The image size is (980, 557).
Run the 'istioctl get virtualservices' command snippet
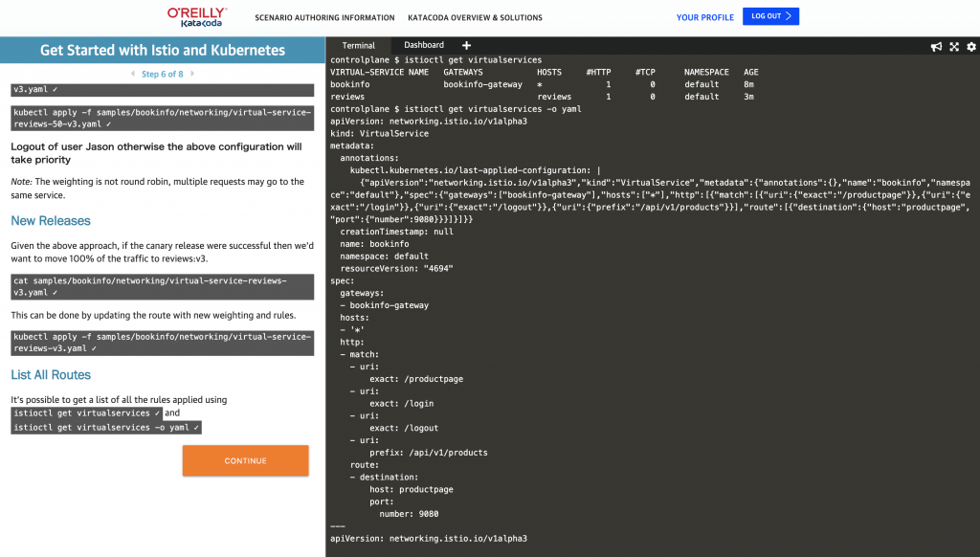click(x=87, y=413)
